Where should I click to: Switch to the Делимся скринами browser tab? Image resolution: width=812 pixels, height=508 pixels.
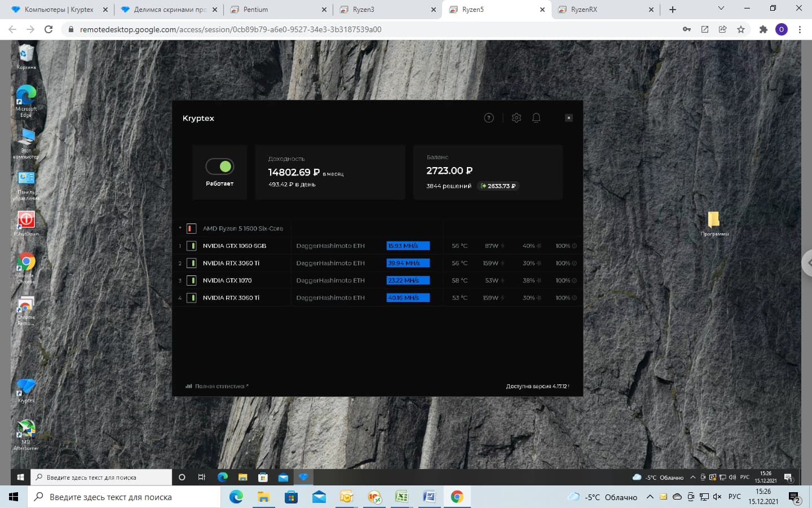point(170,10)
